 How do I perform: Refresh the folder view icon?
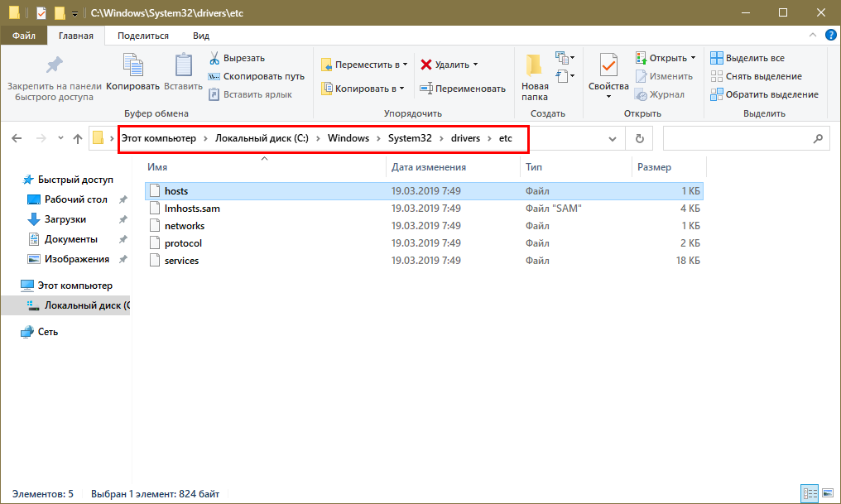click(x=639, y=138)
